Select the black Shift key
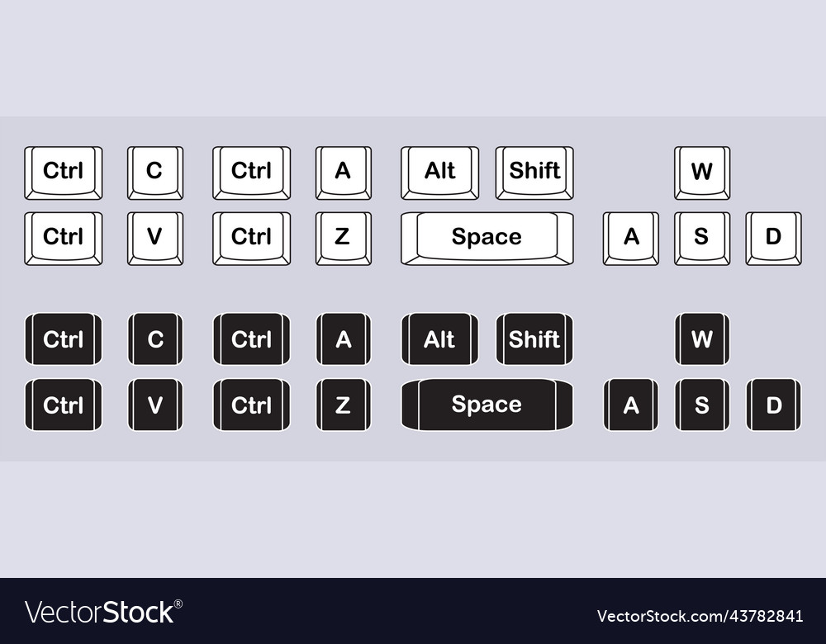 (x=534, y=339)
